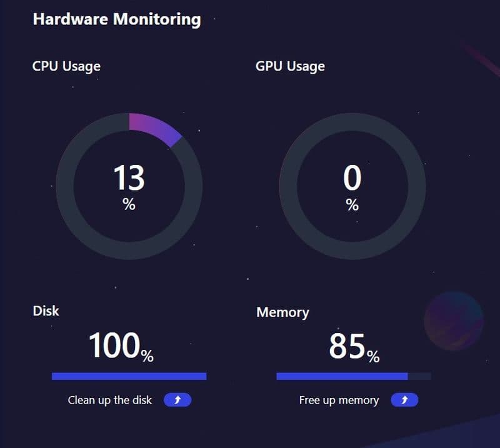This screenshot has width=500, height=448.
Task: Click Clean up the disk
Action: tap(110, 400)
